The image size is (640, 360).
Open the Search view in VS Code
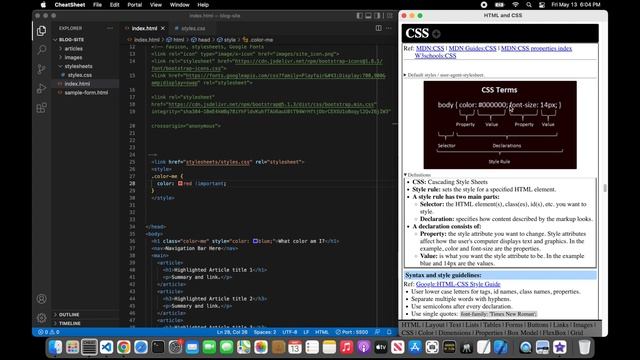(41, 50)
